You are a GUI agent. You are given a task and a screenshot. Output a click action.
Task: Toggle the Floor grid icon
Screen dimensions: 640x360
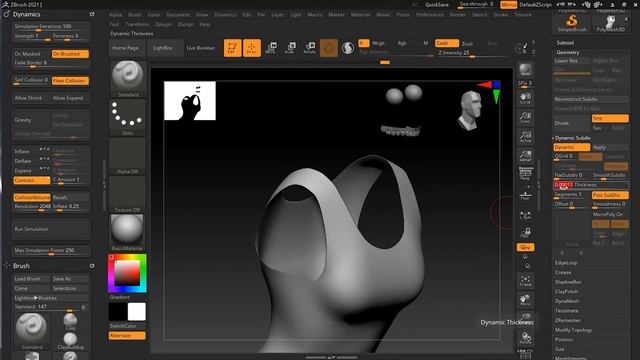[525, 195]
